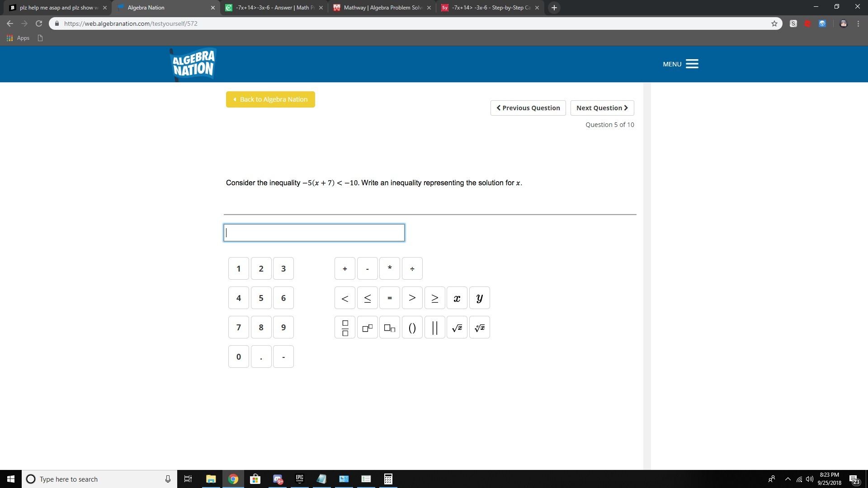Go to the Previous Question
Image resolution: width=868 pixels, height=488 pixels.
pyautogui.click(x=528, y=108)
